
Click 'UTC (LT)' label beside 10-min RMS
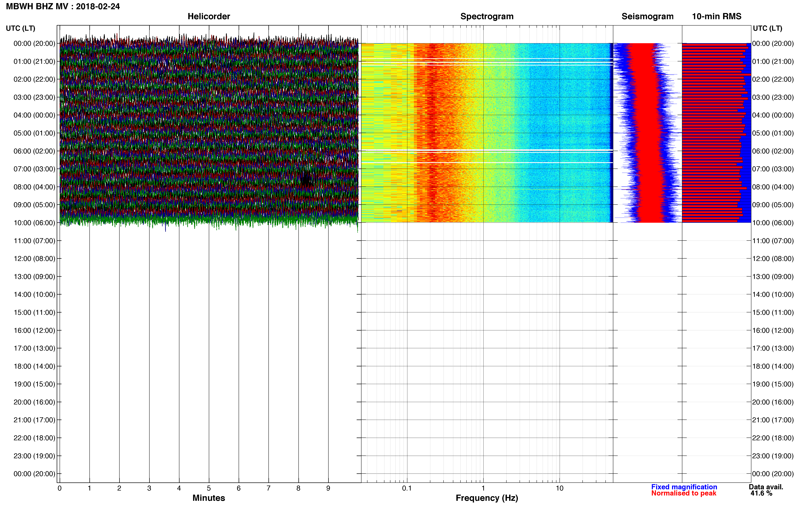point(767,28)
